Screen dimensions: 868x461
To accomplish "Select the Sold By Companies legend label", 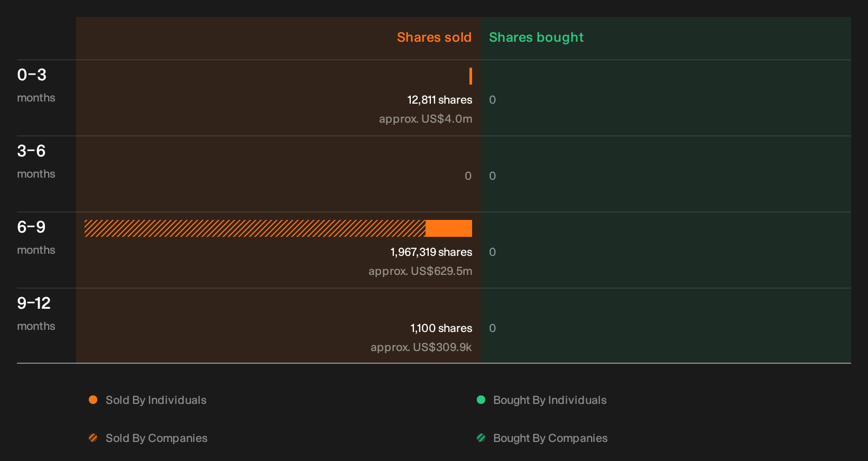I will coord(156,438).
